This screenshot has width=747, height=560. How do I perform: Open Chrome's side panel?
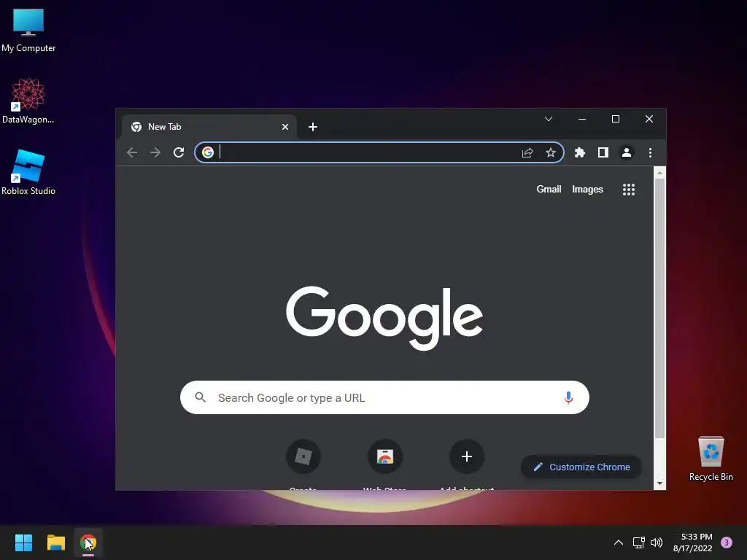pyautogui.click(x=603, y=152)
